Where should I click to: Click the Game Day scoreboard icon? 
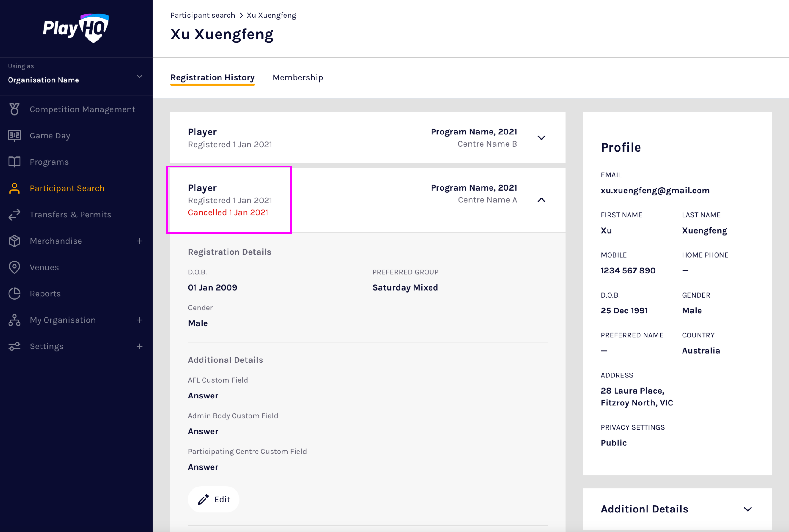point(14,136)
